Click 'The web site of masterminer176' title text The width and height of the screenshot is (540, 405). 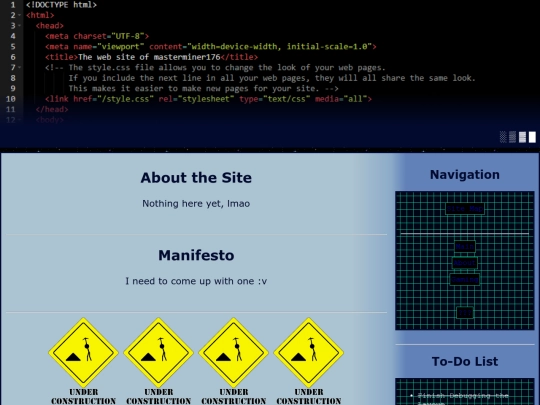[x=149, y=57]
